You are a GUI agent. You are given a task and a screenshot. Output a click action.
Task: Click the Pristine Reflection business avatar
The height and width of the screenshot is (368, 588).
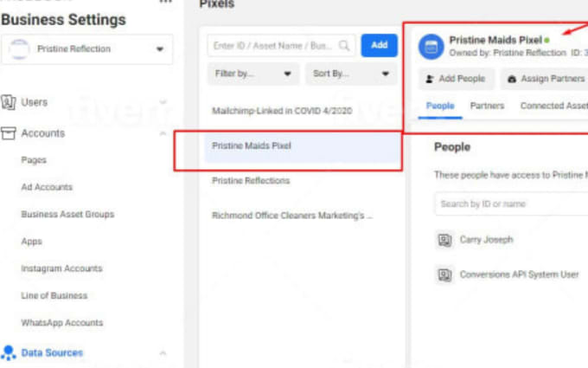pos(19,48)
